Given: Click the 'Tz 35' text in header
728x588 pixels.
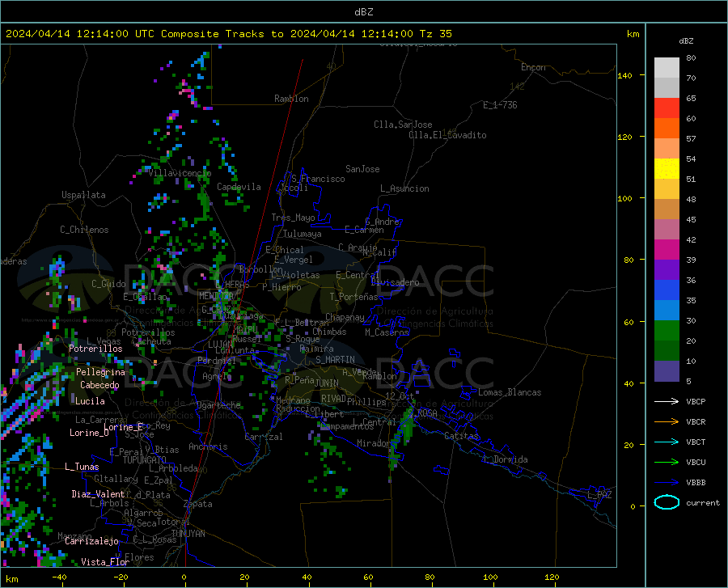Looking at the screenshot, I should tap(435, 34).
